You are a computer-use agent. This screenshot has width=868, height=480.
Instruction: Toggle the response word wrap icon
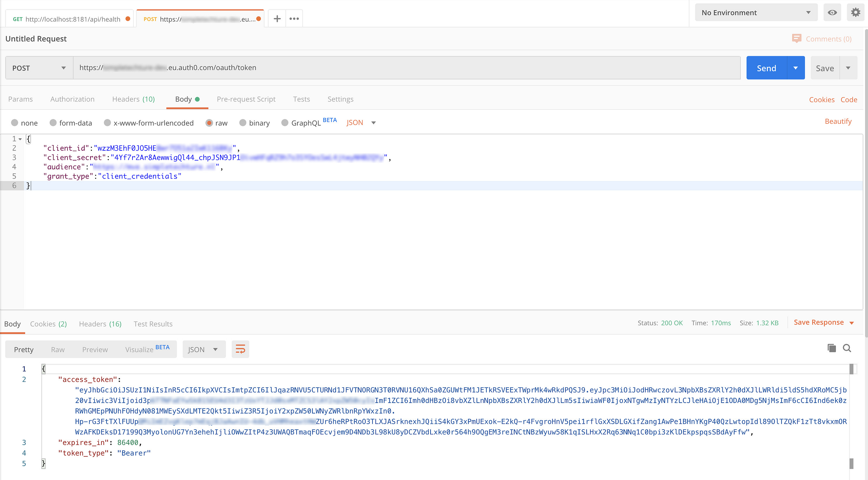point(240,349)
